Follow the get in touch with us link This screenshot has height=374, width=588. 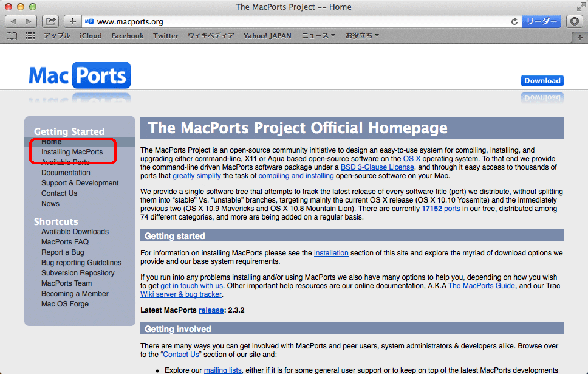(191, 286)
